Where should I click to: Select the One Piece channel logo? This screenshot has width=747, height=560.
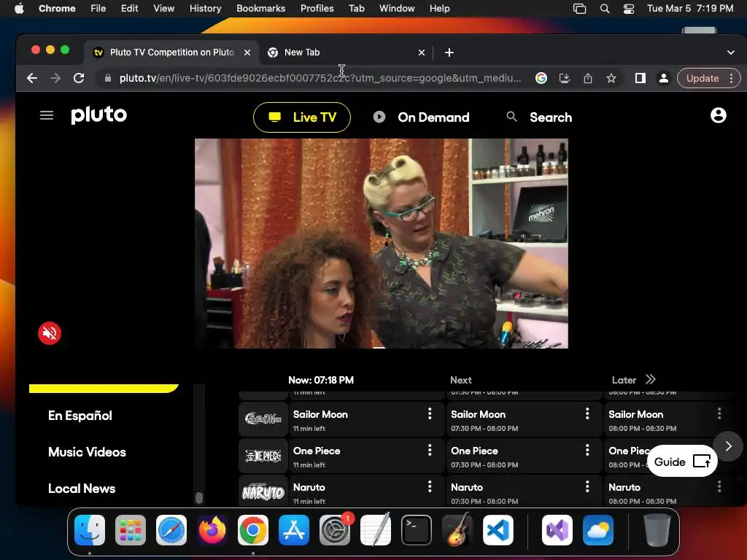pyautogui.click(x=263, y=456)
